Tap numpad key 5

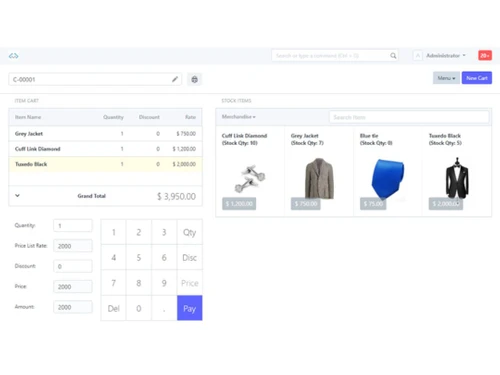pyautogui.click(x=139, y=257)
